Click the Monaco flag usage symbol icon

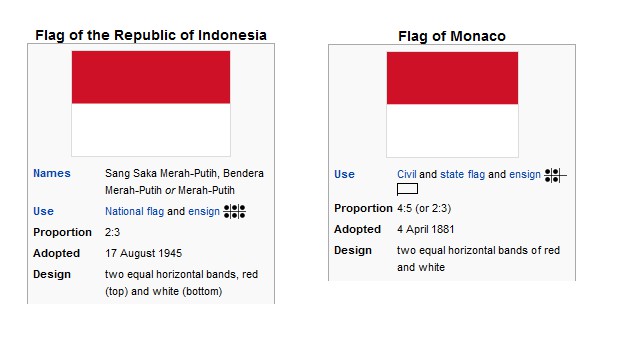[x=556, y=175]
